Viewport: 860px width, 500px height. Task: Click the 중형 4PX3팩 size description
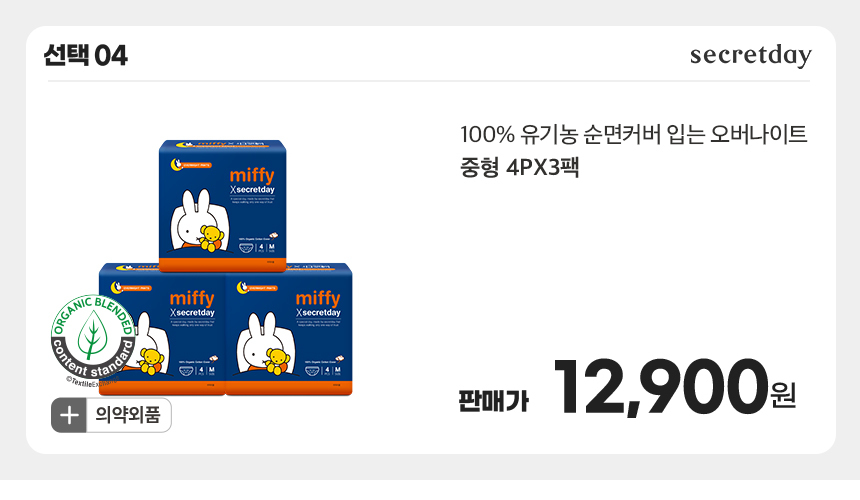[x=519, y=167]
